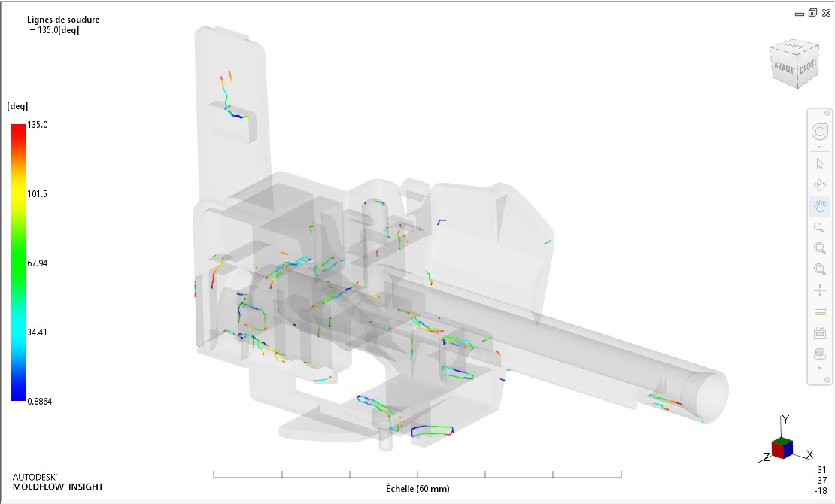Expand the navigation bar bottom arrow

click(819, 369)
